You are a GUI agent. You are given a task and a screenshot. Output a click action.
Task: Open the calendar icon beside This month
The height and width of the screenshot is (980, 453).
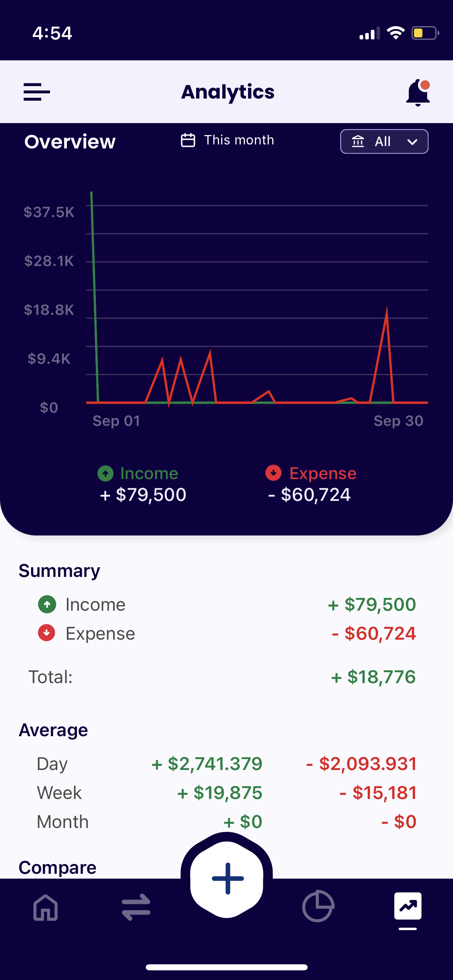[188, 140]
